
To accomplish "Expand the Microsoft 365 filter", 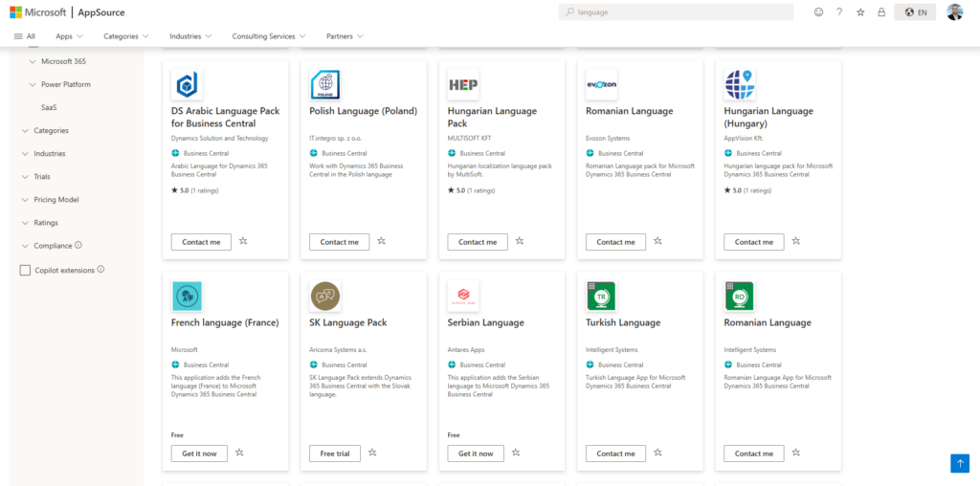I will 33,61.
